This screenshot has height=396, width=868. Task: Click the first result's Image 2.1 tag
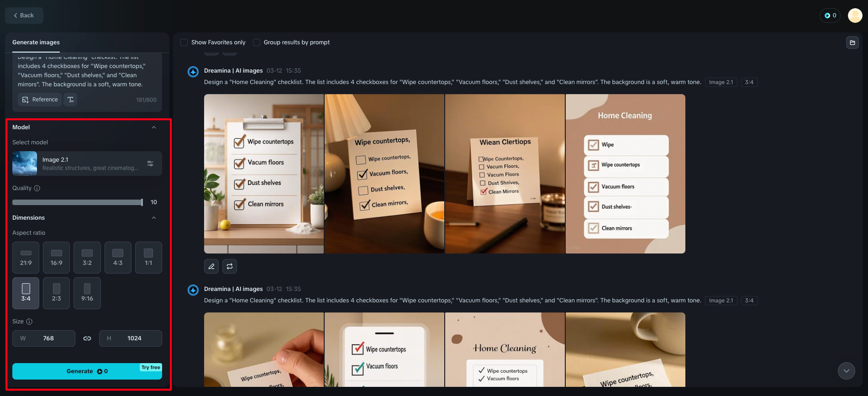[721, 82]
